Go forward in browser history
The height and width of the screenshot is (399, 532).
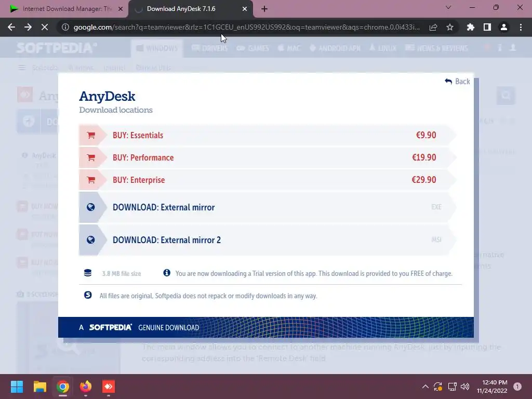coord(28,27)
